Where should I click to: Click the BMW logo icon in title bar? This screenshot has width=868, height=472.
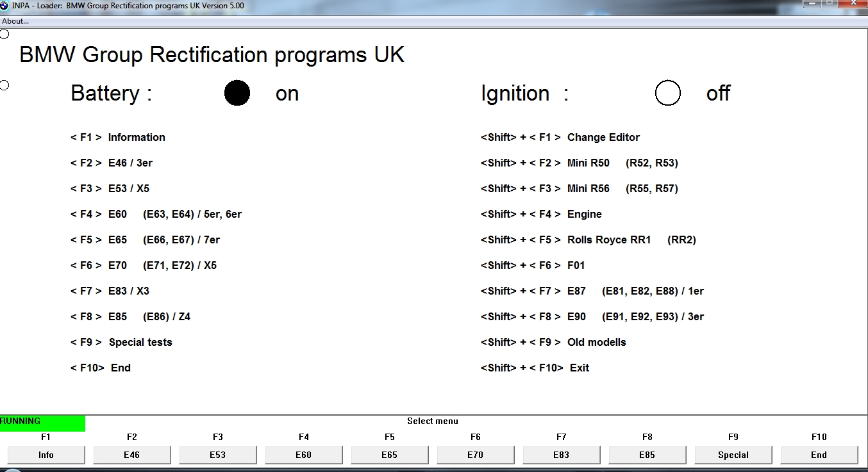4,6
